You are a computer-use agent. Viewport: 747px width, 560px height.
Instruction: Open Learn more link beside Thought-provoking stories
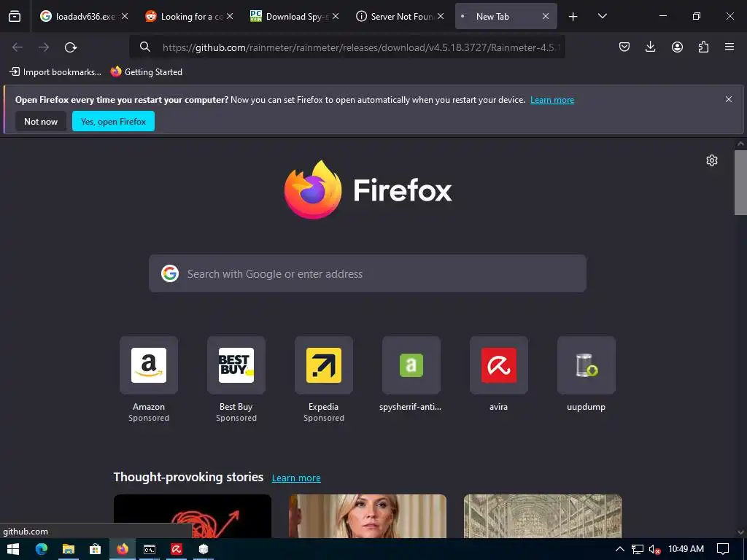point(296,478)
